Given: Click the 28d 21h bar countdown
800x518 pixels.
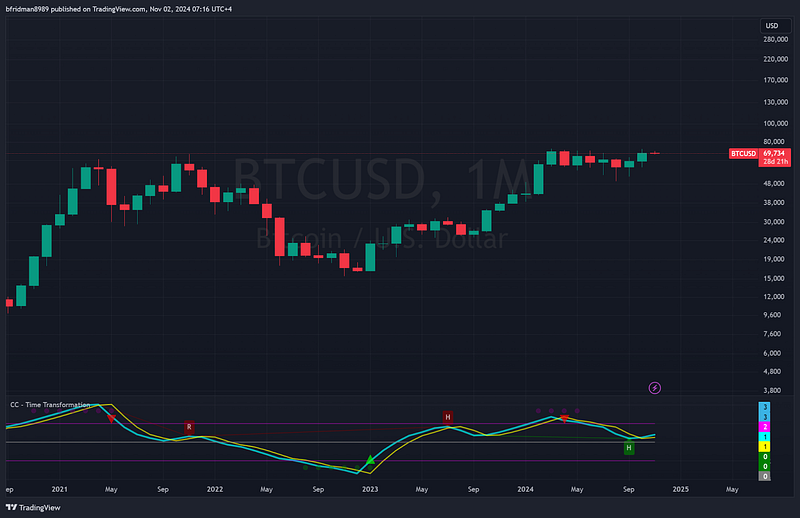Looking at the screenshot, I should [774, 162].
